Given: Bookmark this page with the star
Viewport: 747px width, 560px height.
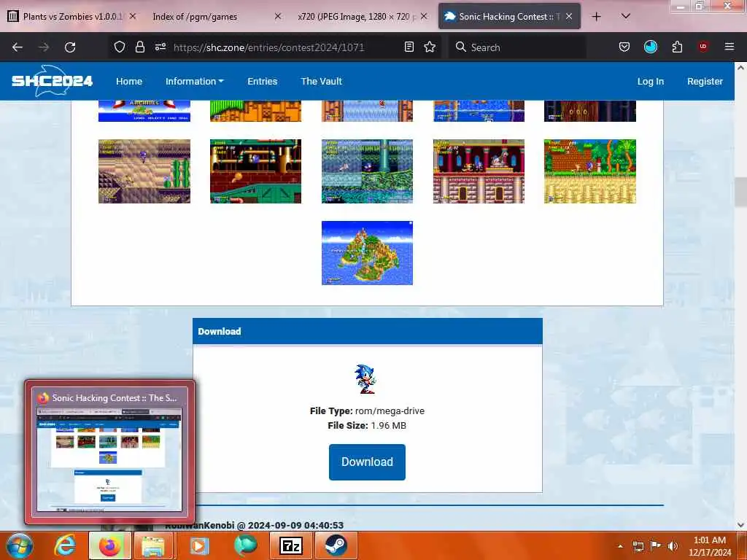Looking at the screenshot, I should [430, 47].
